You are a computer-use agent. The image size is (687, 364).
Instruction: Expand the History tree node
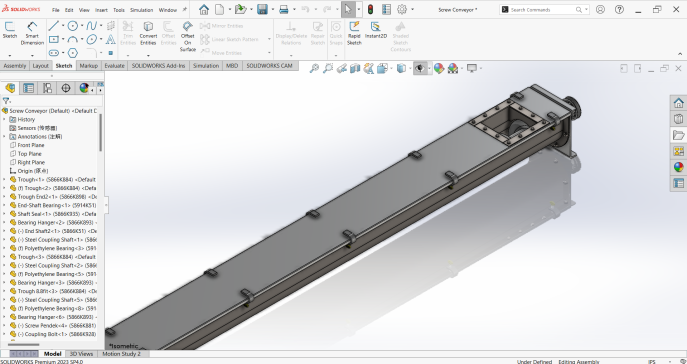point(4,119)
